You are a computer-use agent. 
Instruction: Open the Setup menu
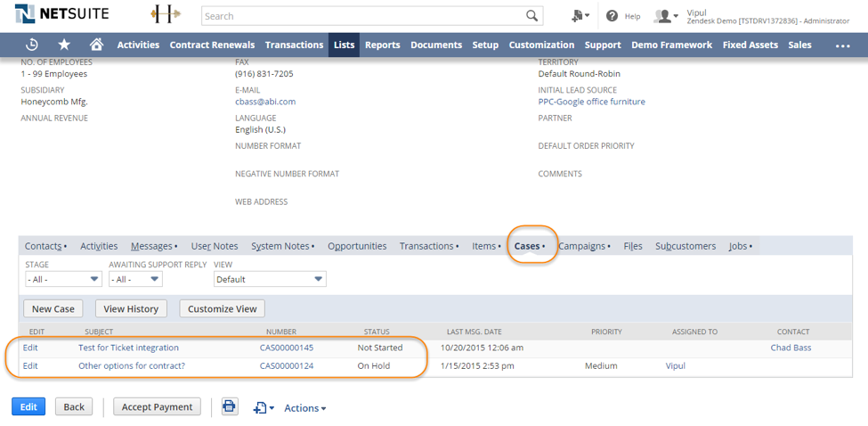tap(485, 45)
